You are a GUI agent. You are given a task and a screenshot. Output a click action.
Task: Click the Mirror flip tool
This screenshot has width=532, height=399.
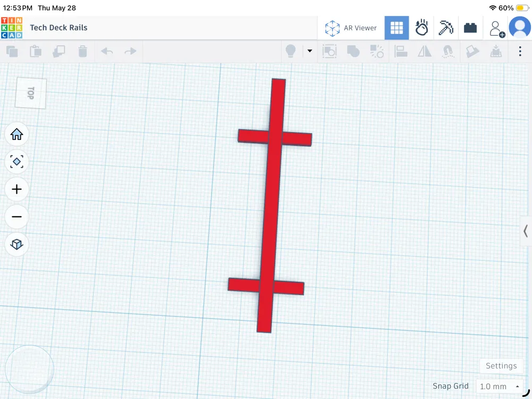pos(425,51)
